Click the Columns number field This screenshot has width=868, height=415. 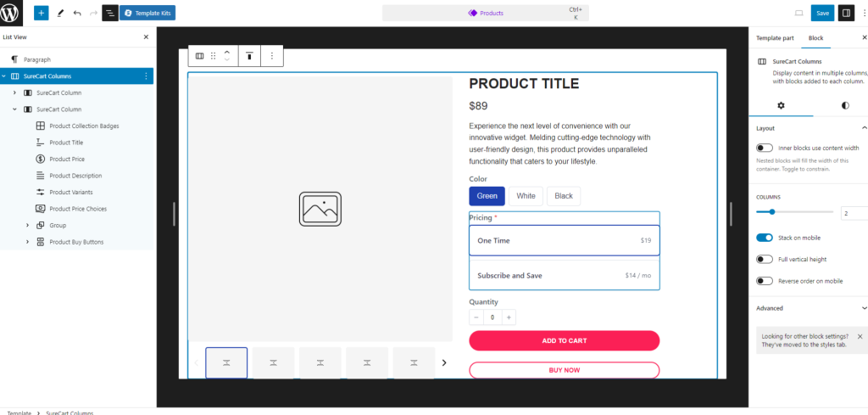click(x=854, y=213)
